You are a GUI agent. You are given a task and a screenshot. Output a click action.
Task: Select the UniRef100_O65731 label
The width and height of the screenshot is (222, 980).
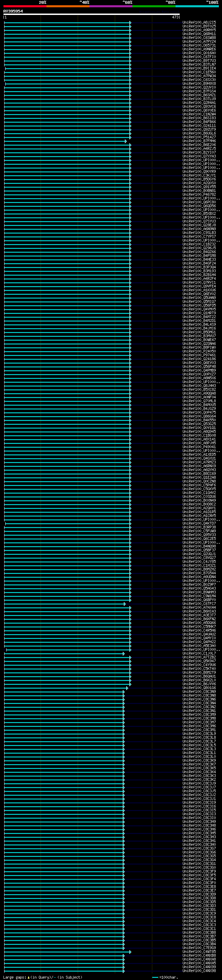click(x=199, y=45)
